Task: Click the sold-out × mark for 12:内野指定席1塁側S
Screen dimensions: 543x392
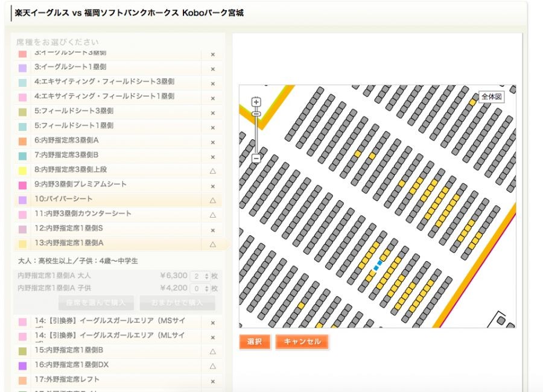Action: pyautogui.click(x=213, y=230)
